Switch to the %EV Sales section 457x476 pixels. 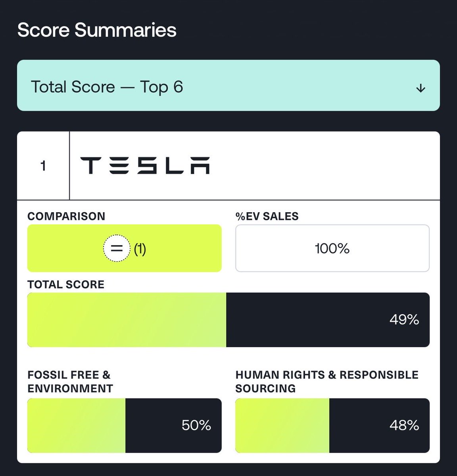pyautogui.click(x=266, y=216)
